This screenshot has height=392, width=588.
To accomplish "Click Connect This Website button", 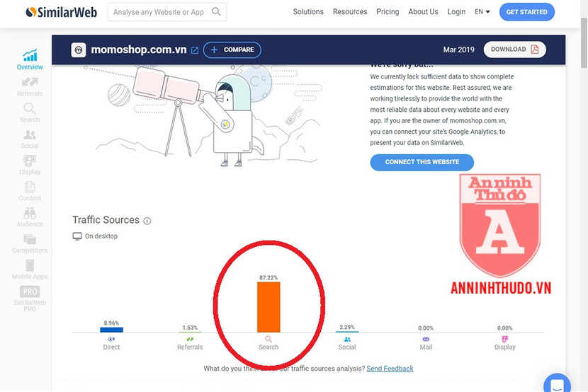I will tap(422, 162).
